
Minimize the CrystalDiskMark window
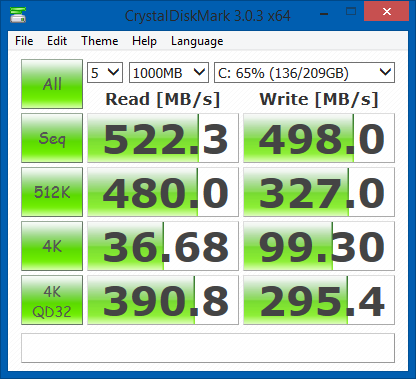(x=324, y=13)
